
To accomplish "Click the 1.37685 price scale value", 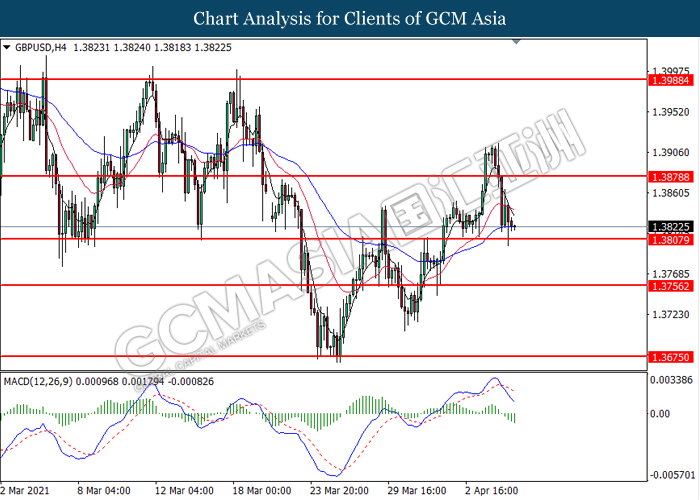I will [671, 274].
